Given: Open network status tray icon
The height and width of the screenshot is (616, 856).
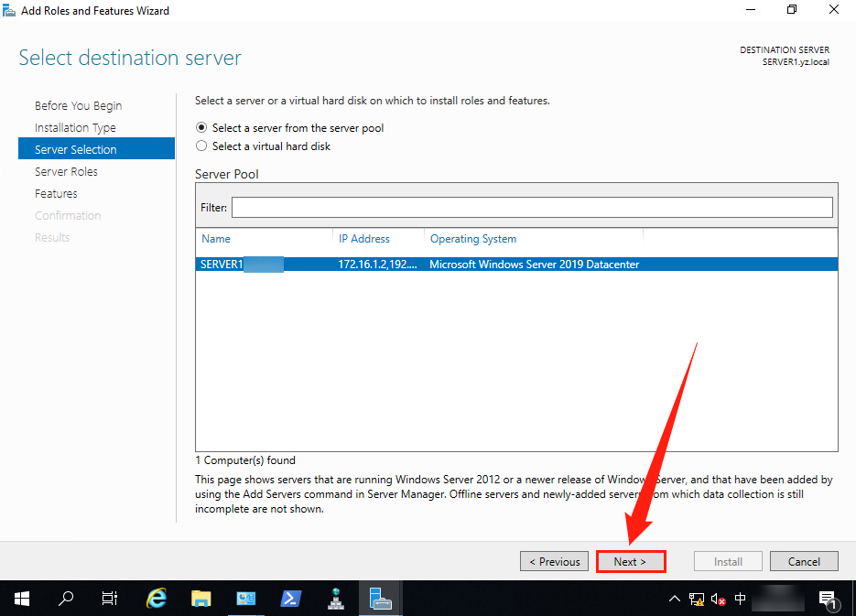Looking at the screenshot, I should coord(696,600).
